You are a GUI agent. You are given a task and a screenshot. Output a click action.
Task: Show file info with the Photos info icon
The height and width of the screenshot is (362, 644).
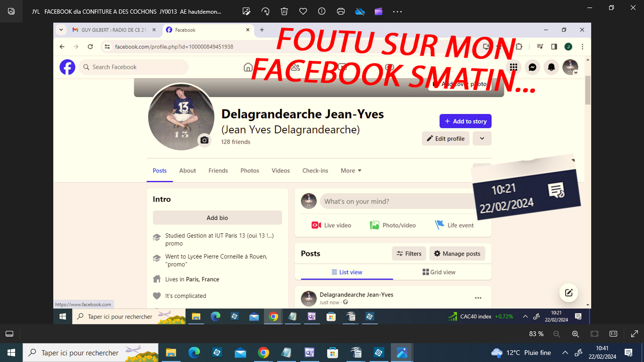click(322, 11)
